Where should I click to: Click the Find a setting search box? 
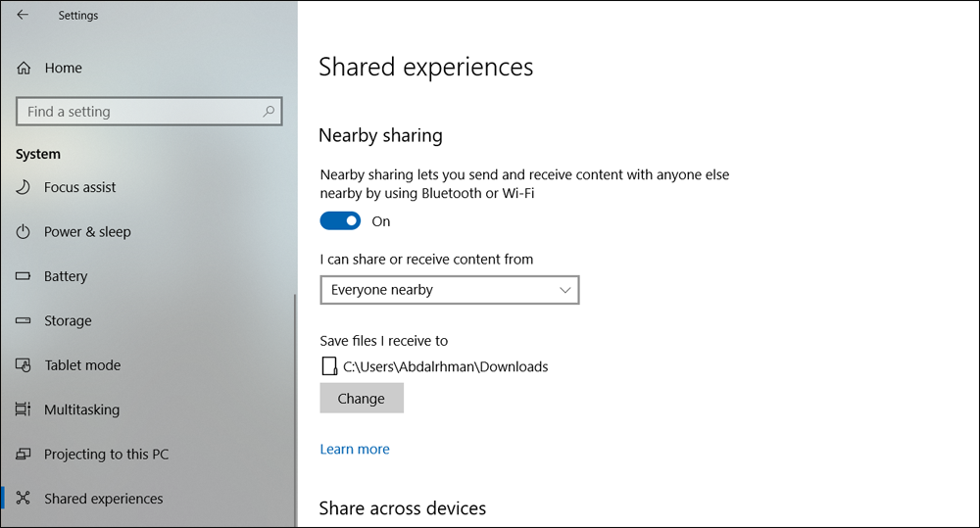coord(137,112)
